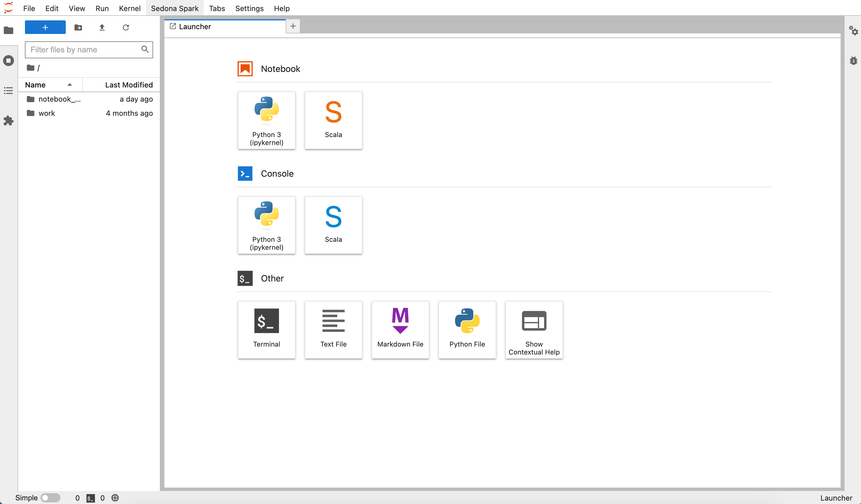Open a new Scala notebook
The width and height of the screenshot is (861, 504).
(333, 120)
